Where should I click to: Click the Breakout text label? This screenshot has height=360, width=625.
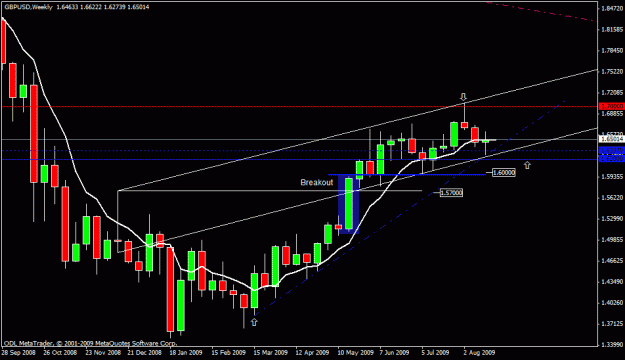[316, 183]
